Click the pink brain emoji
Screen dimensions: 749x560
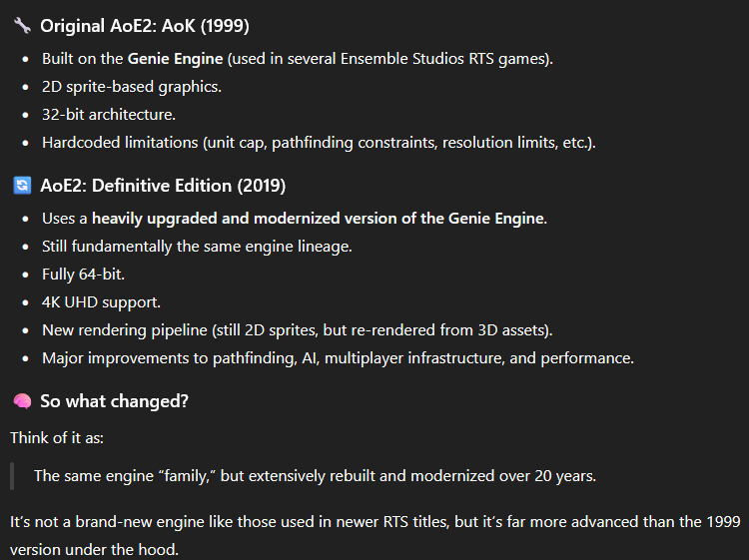(x=22, y=401)
